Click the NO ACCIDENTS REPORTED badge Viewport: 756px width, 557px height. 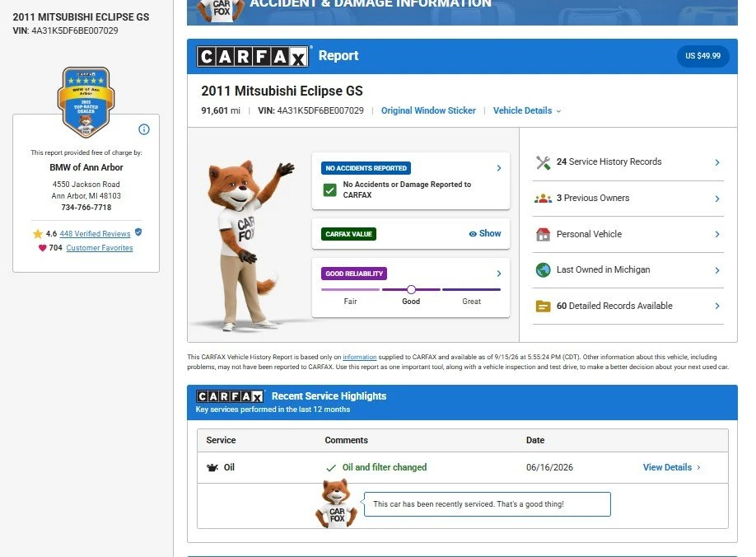tap(366, 168)
